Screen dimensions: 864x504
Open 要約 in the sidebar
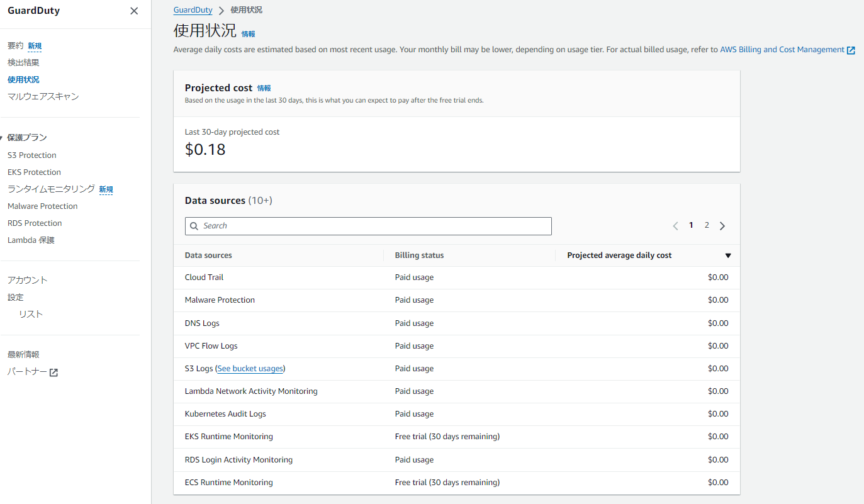pyautogui.click(x=15, y=45)
